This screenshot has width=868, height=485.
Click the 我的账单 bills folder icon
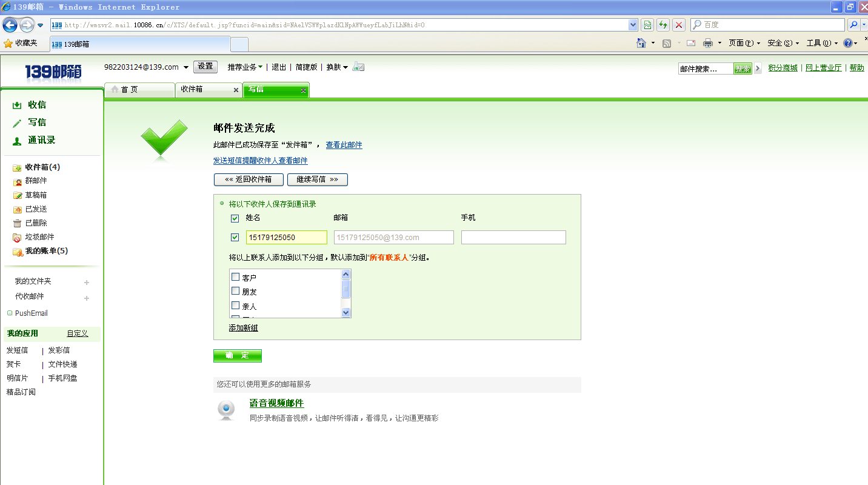18,252
